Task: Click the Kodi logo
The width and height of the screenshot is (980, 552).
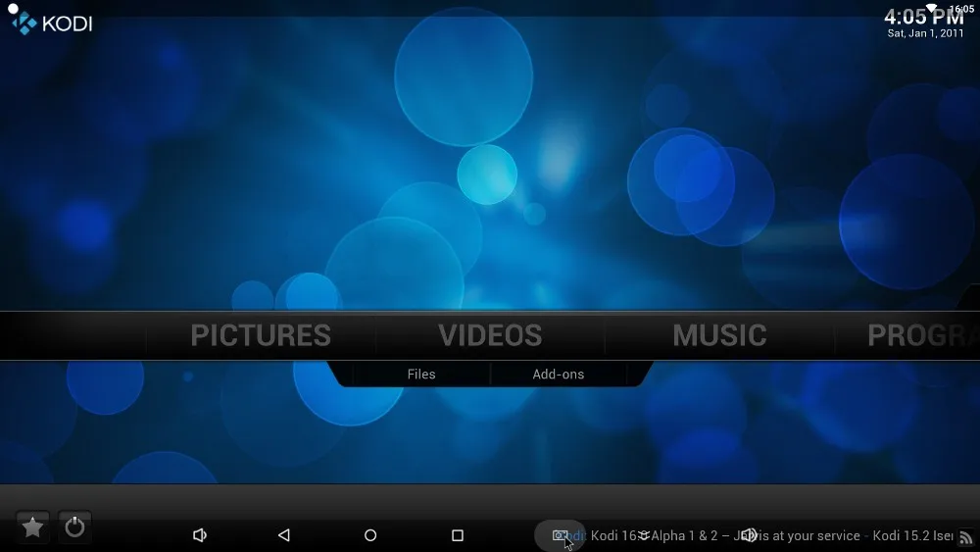Action: pos(51,24)
